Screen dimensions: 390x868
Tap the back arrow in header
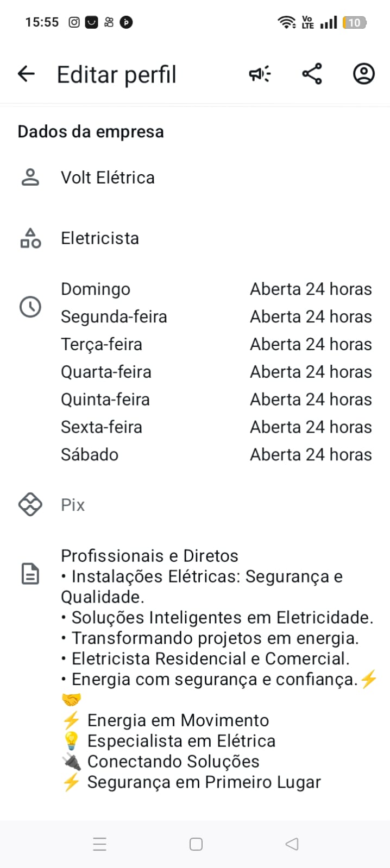click(x=26, y=74)
